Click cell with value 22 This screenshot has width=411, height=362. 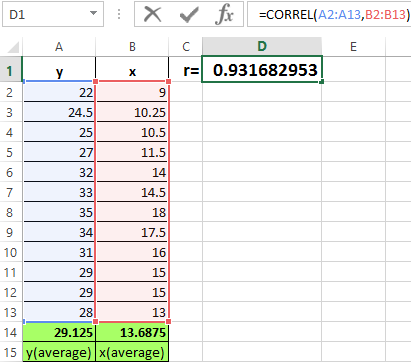coord(59,92)
